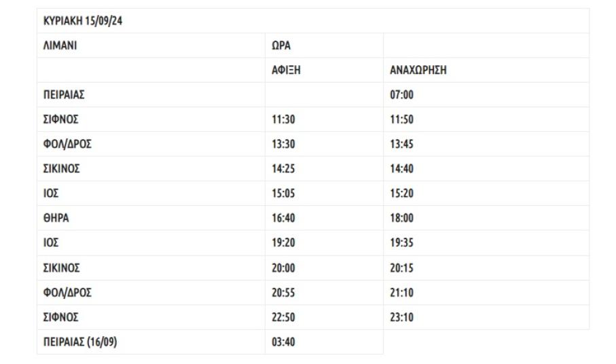616x364 pixels.
Task: Click the 15:05 arrival time cell
Action: click(x=282, y=194)
